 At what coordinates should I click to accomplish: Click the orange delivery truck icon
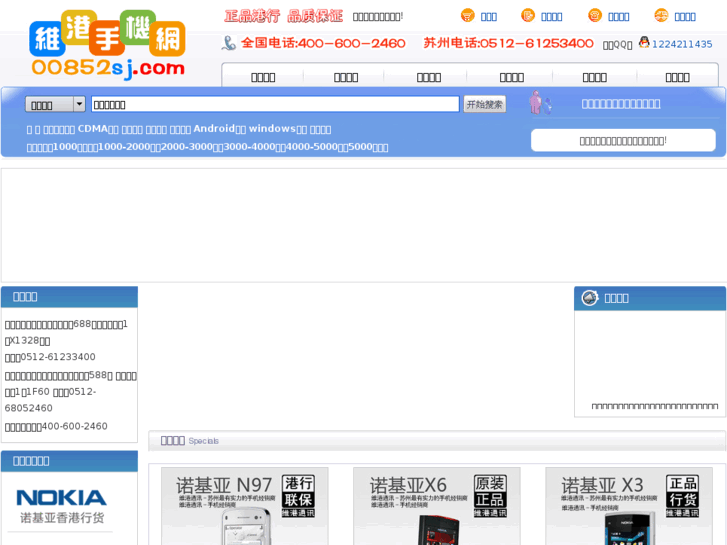661,15
